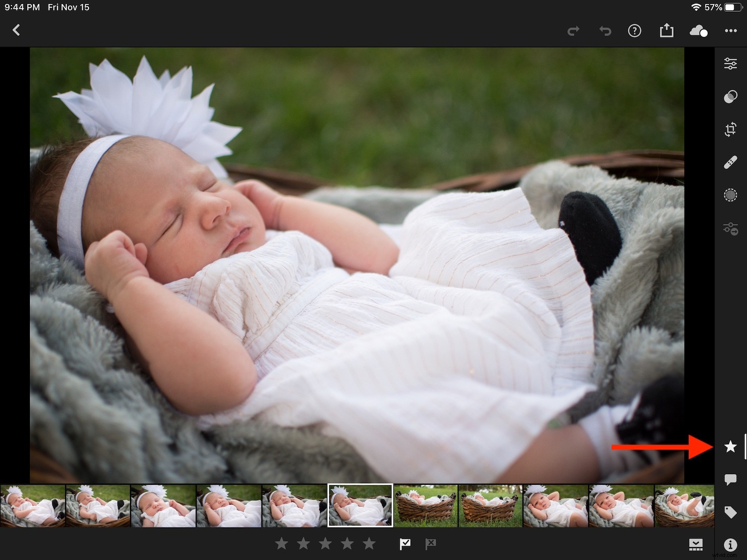Open the Crop and Rotate tool

click(731, 129)
